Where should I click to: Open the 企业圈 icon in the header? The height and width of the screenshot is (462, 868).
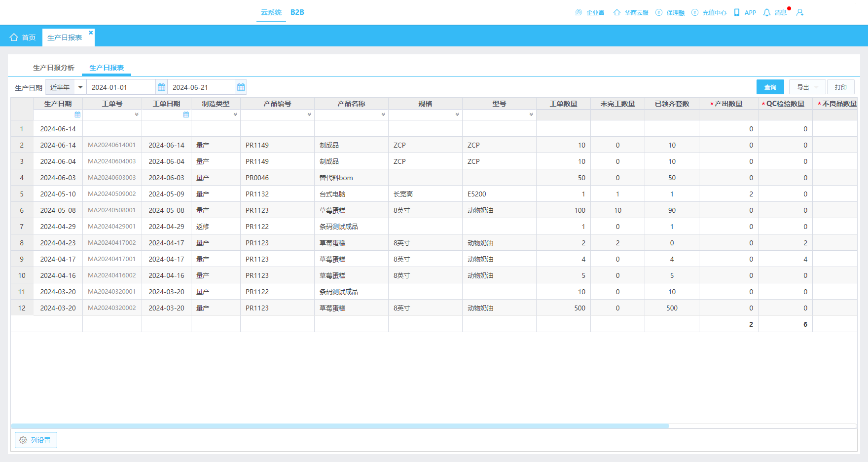579,12
